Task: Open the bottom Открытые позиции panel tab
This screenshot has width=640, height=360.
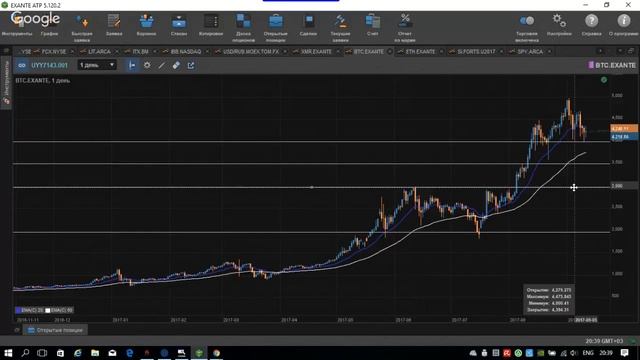Action: pos(55,330)
